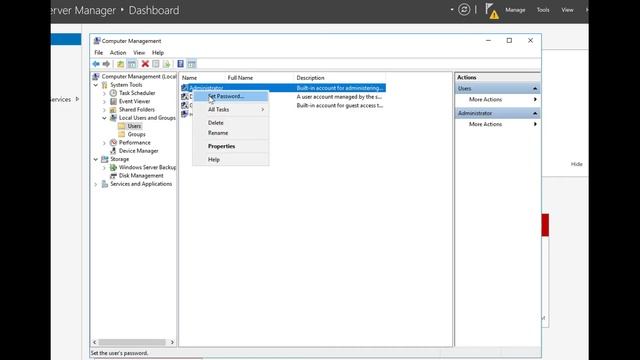The image size is (640, 360).
Task: Click the Computer Management root node icon
Action: pyautogui.click(x=96, y=76)
